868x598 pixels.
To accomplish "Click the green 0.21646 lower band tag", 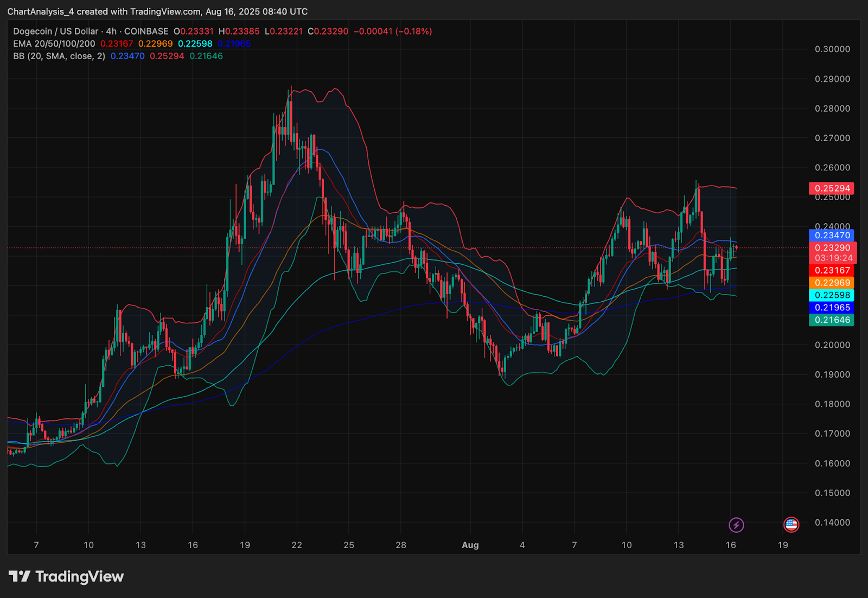I will click(x=832, y=320).
